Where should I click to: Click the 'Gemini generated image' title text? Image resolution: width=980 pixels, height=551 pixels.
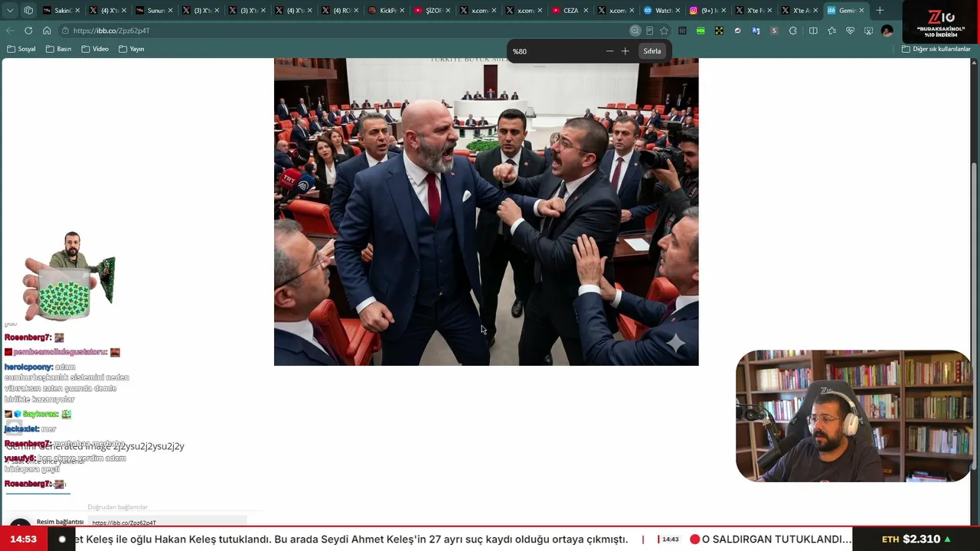[x=96, y=446]
